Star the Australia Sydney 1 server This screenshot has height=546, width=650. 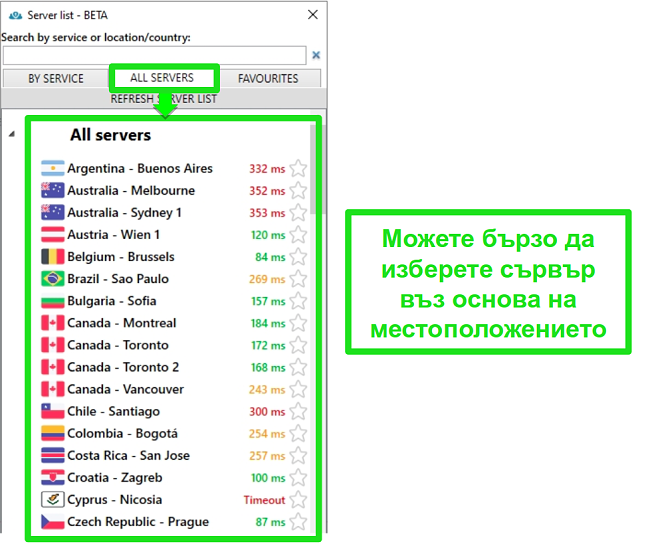click(x=298, y=212)
